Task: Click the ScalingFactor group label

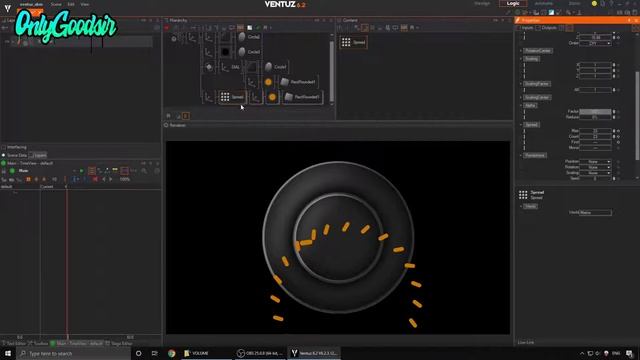Action: pyautogui.click(x=537, y=84)
